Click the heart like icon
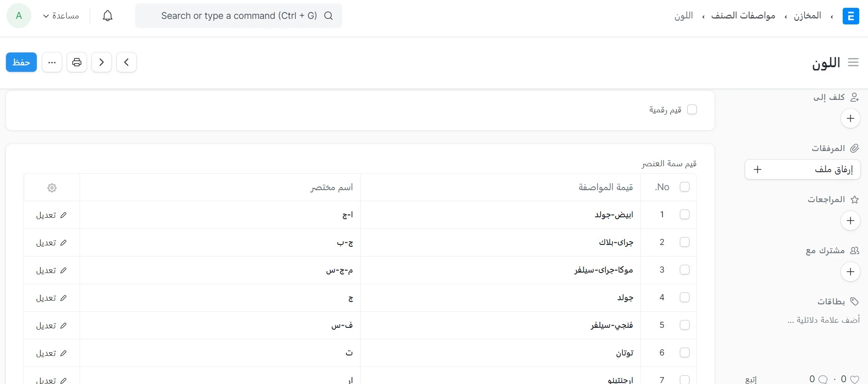The width and height of the screenshot is (868, 384). point(855,379)
